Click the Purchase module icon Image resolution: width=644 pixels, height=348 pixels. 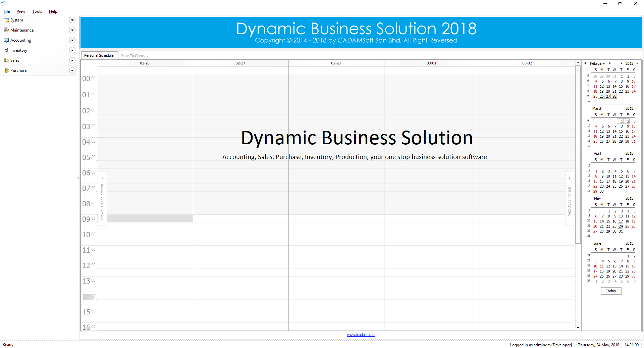click(x=6, y=70)
